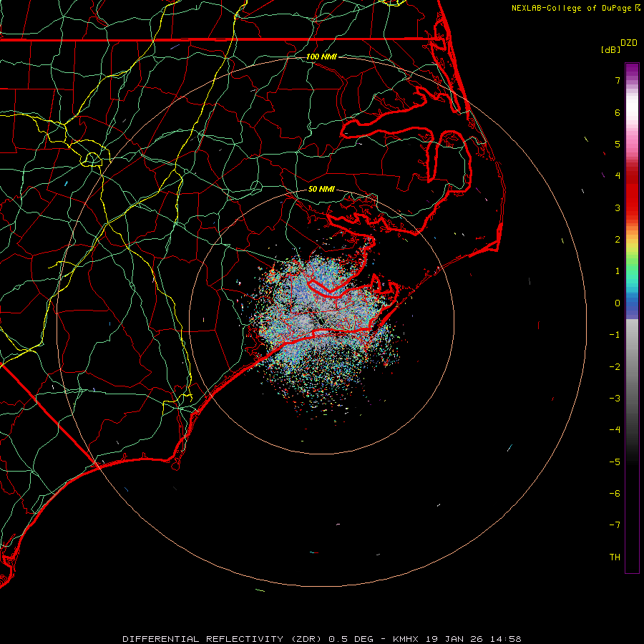Screen dimensions: 644x644
Task: Click the 14:58 timestamp in the caption
Action: tap(506, 638)
